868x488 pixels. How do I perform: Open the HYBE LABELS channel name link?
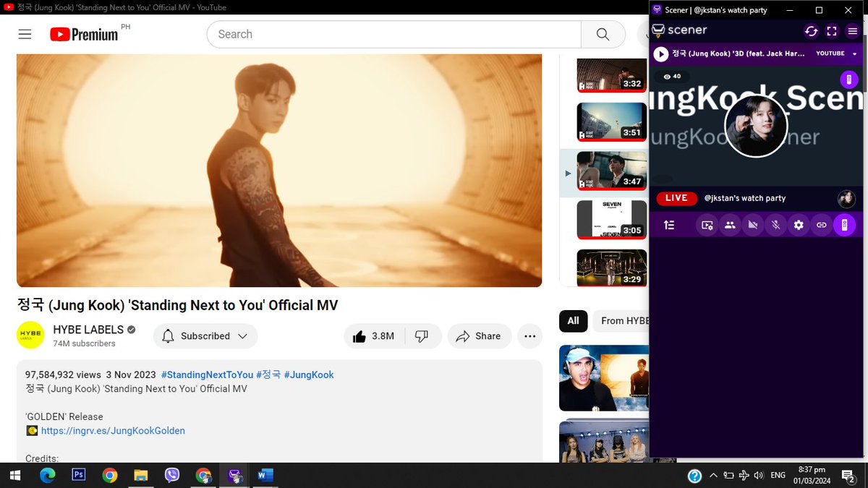[x=88, y=330]
